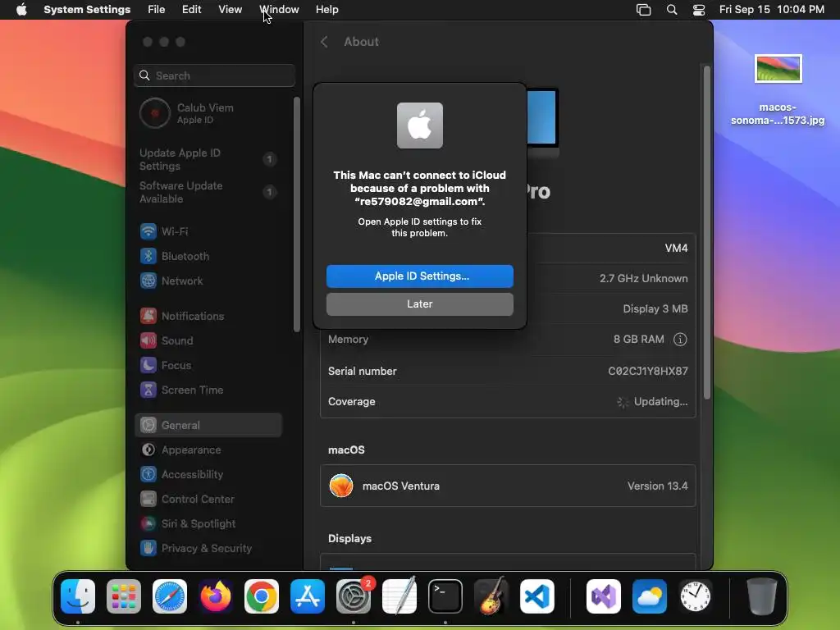Open Terminal from the Dock
840x630 pixels.
445,596
